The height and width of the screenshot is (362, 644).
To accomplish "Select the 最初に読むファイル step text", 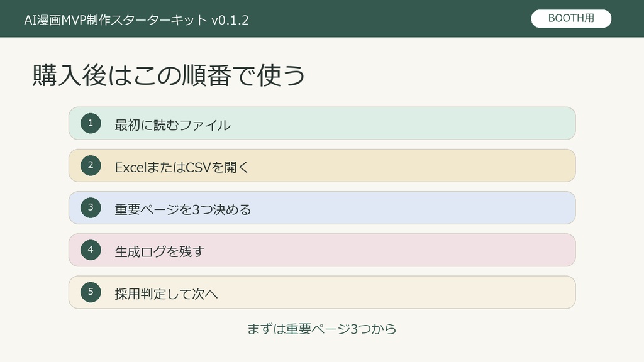I will click(172, 125).
